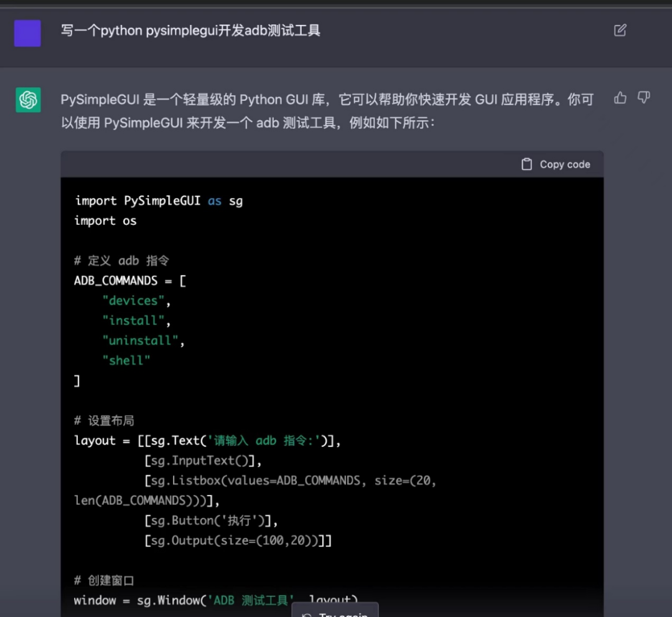Click the "import PySimpleGUI as sg" code line

coord(159,200)
